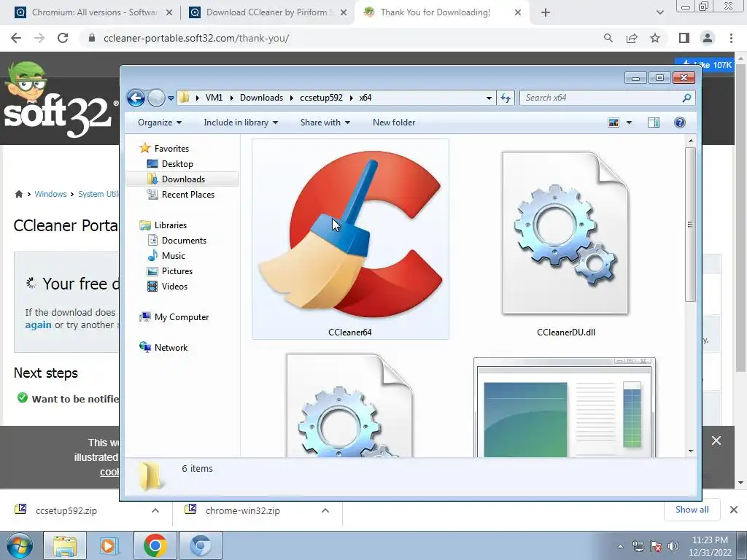This screenshot has width=747, height=560.
Task: Click the zoom magnifier in Chrome toolbar
Action: pyautogui.click(x=608, y=38)
